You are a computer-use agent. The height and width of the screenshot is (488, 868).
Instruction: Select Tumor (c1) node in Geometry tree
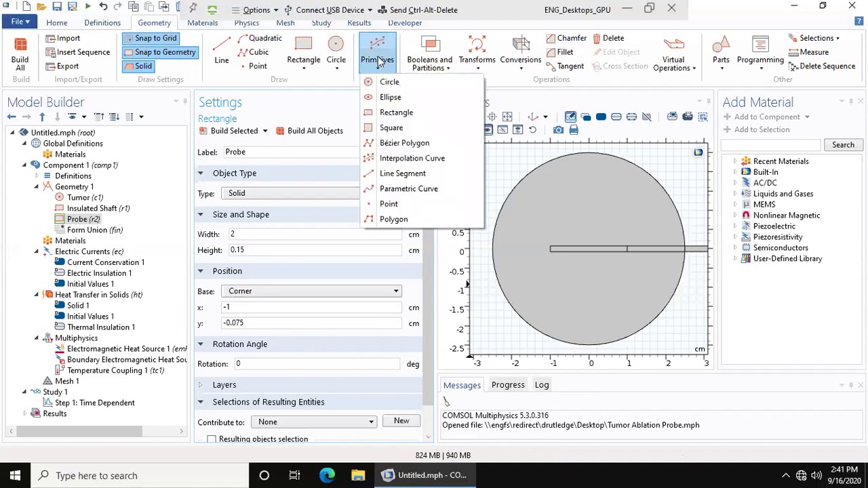(x=79, y=197)
